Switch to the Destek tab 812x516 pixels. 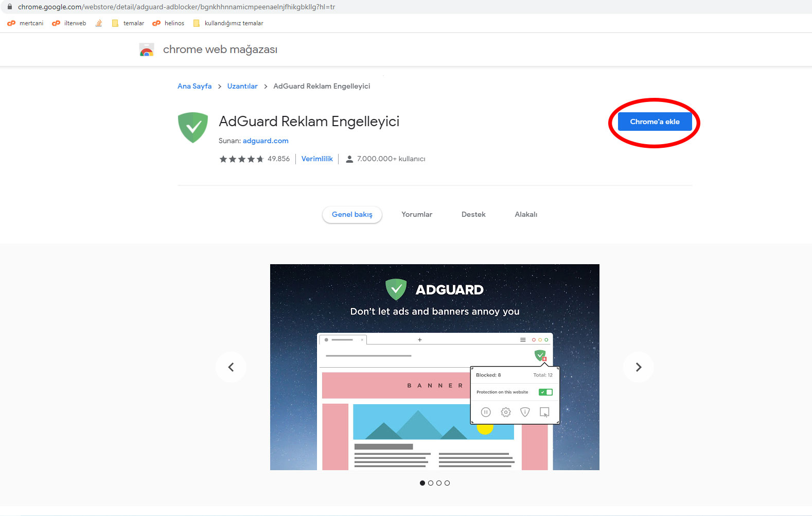click(473, 214)
